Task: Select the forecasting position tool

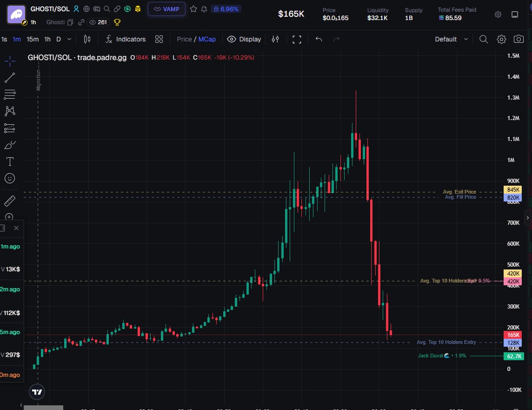Action: tap(10, 128)
